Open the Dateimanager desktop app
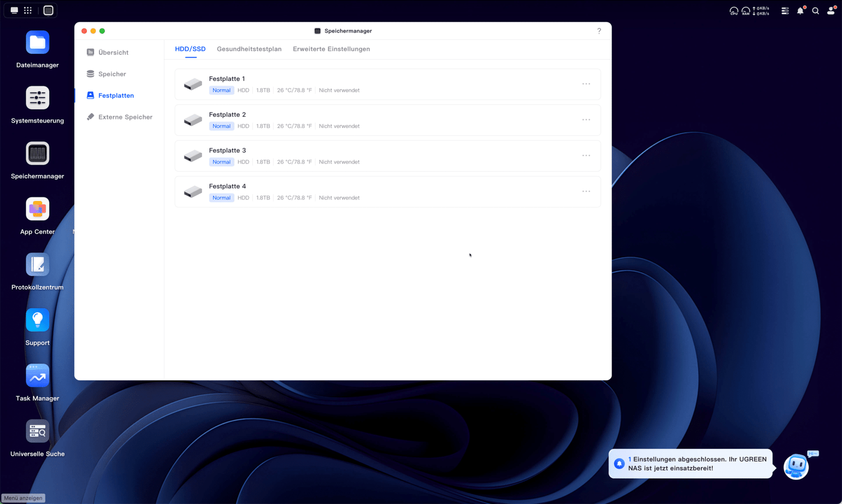 [x=37, y=43]
